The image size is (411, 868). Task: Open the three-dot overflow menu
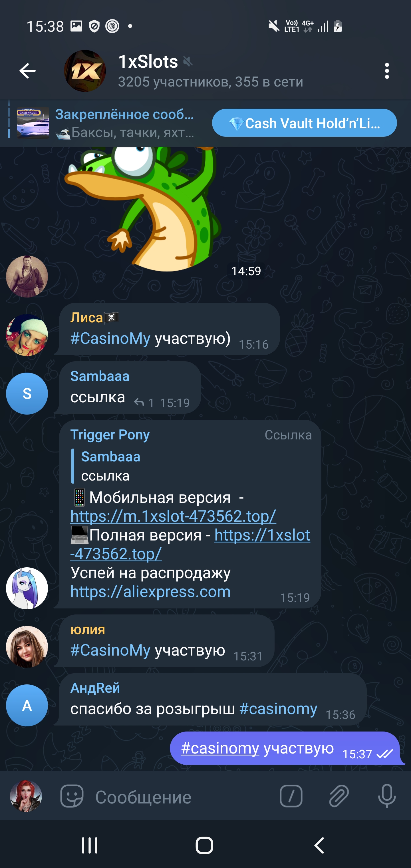387,71
